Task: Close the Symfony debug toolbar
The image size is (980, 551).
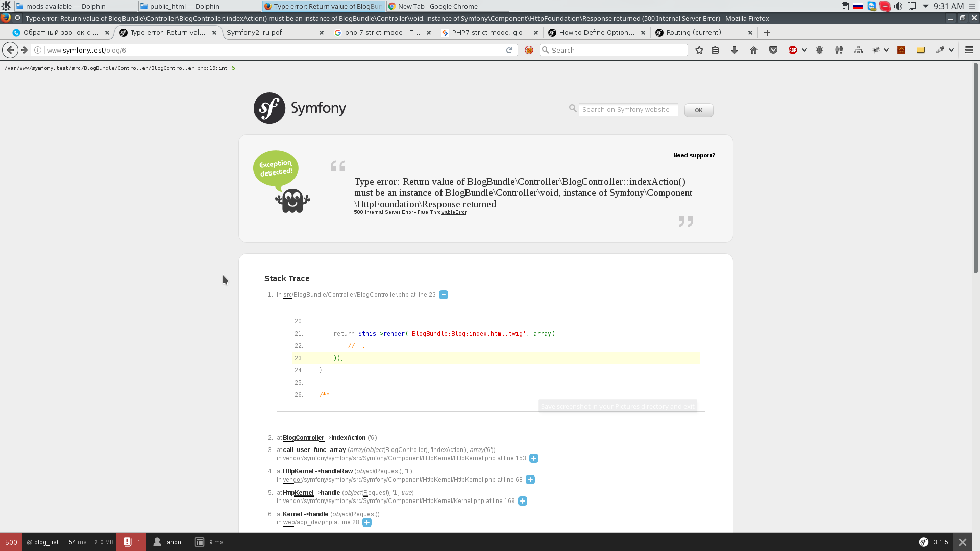Action: (x=962, y=542)
